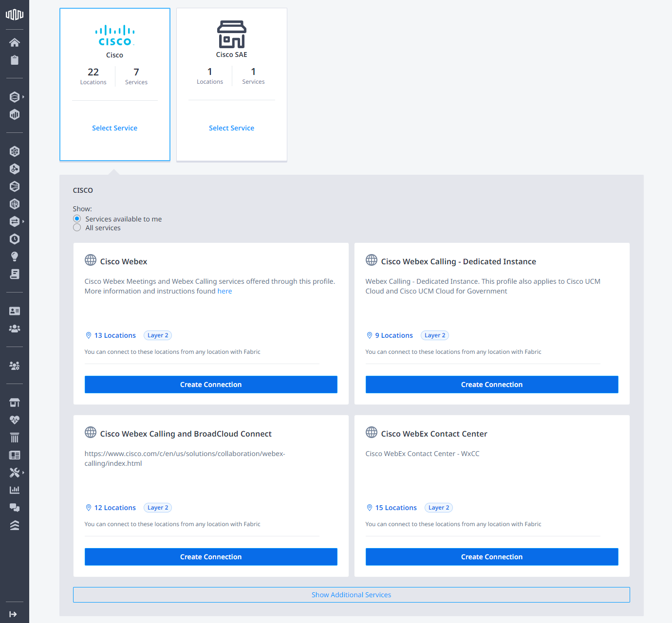Open the storefront marketplace sidebar icon
Image resolution: width=672 pixels, height=623 pixels.
pos(15,403)
